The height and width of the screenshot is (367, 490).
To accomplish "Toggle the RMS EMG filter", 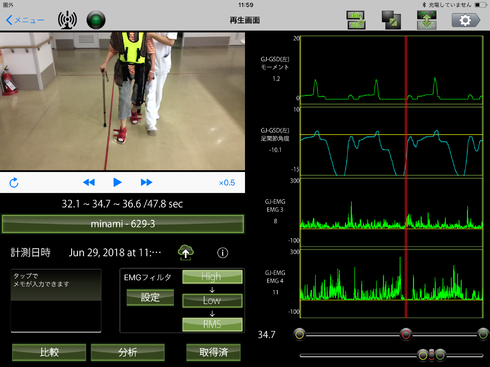I will (x=212, y=324).
